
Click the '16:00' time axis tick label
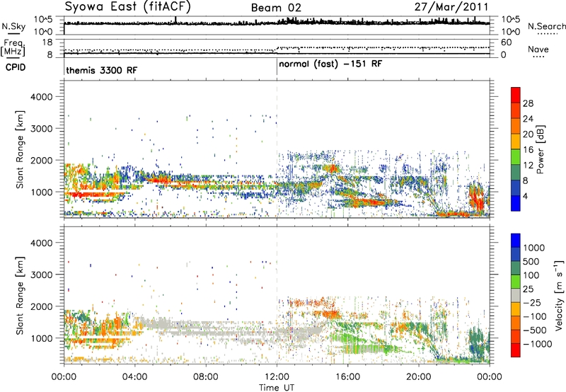(347, 377)
